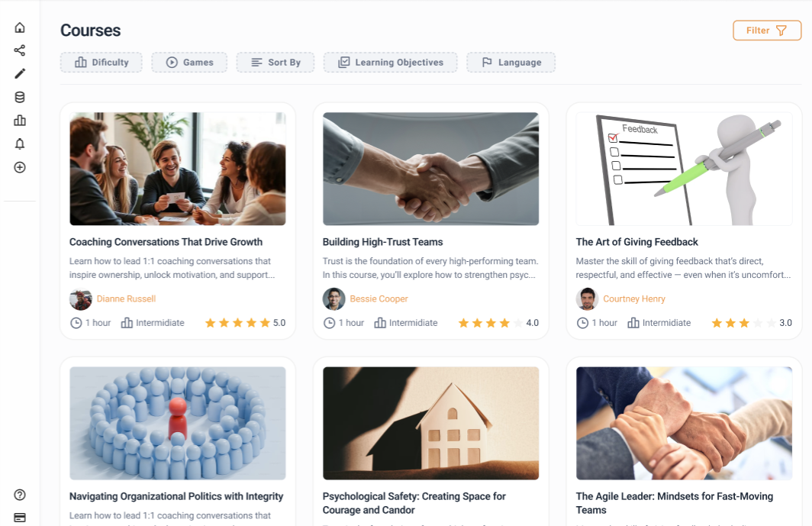
Task: Open the bar chart analytics sidebar icon
Action: [x=20, y=120]
